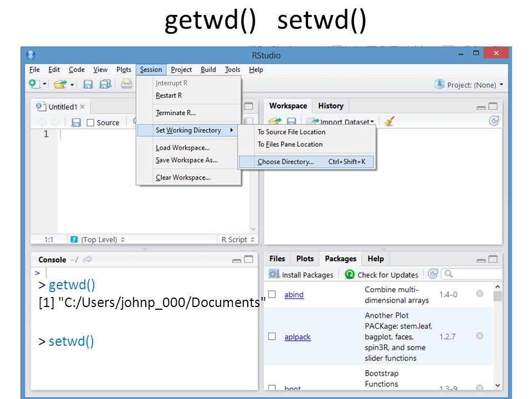Minimize the Packages pane
This screenshot has height=399, width=532.
(481, 260)
